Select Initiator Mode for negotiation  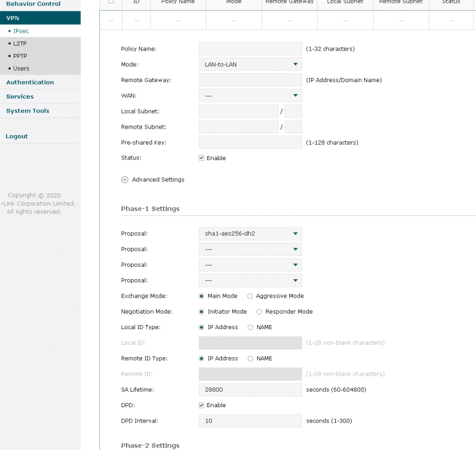[x=201, y=312]
